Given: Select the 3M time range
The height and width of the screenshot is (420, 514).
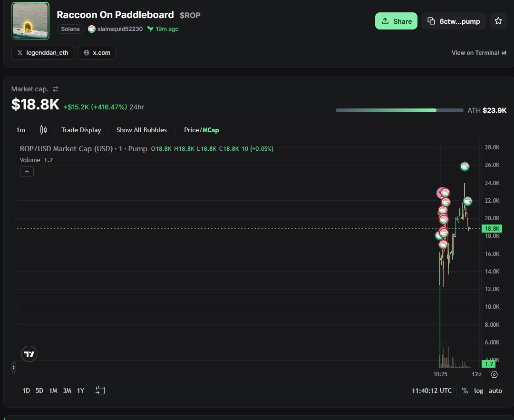Looking at the screenshot, I should point(67,391).
